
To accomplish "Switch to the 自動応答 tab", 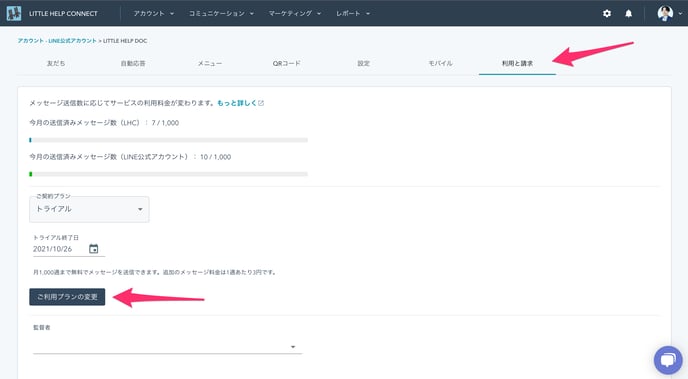I will (133, 63).
